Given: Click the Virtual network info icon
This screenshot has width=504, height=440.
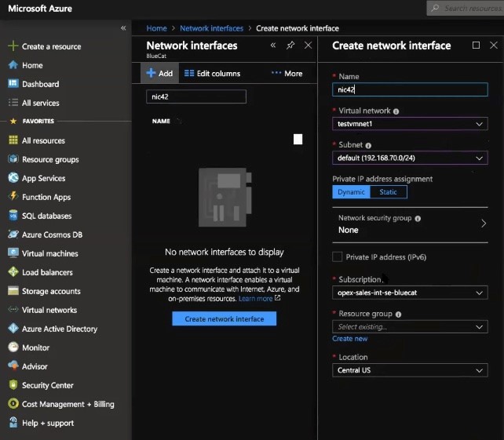Looking at the screenshot, I should point(396,111).
